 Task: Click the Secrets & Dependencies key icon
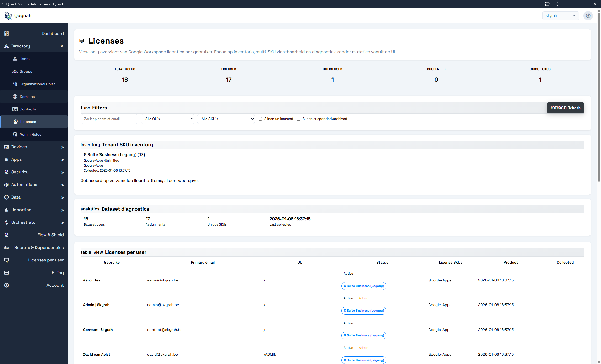click(7, 248)
